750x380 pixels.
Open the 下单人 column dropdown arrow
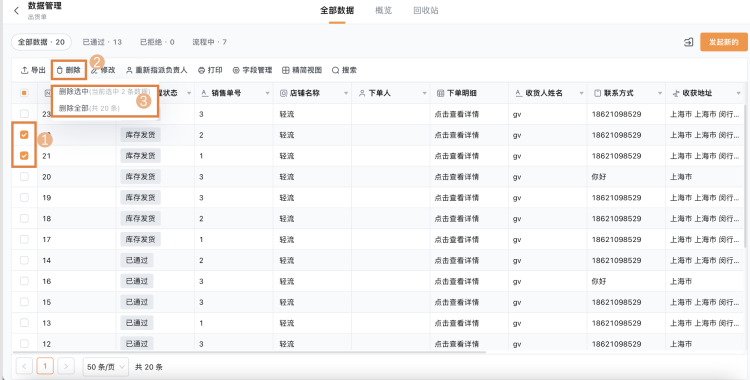pos(424,93)
